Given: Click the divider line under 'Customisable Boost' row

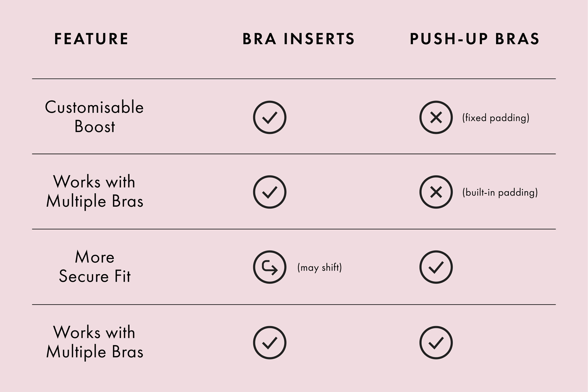Looking at the screenshot, I should pos(294,154).
